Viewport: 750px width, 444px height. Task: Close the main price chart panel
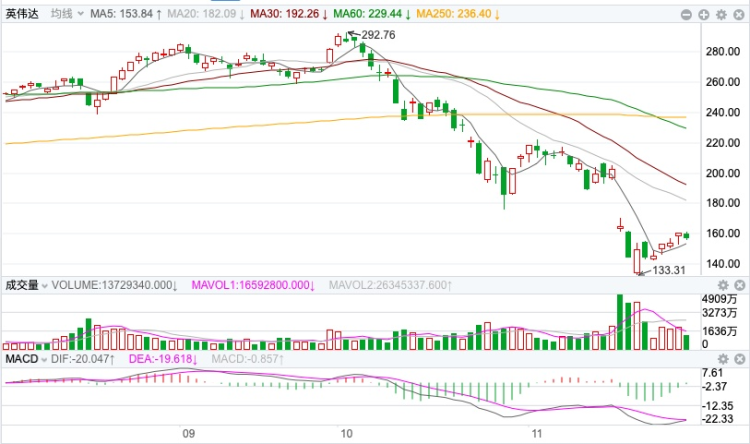[x=739, y=15]
